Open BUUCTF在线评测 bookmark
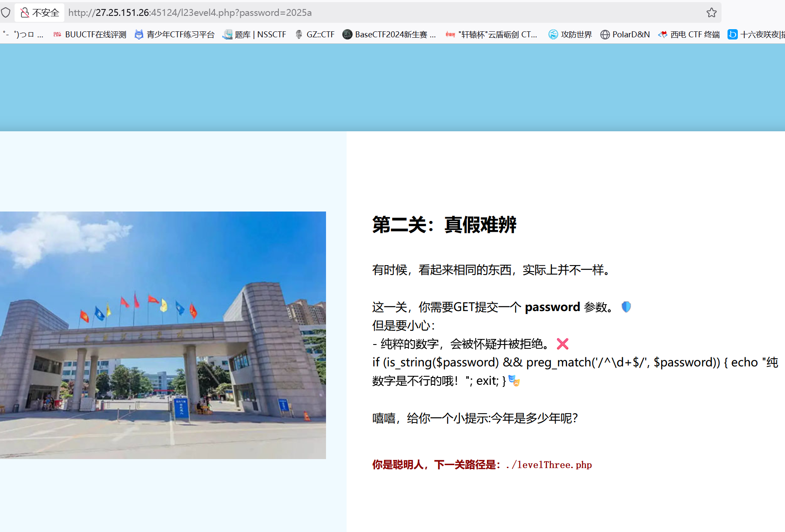Viewport: 785px width, 532px height. click(90, 34)
